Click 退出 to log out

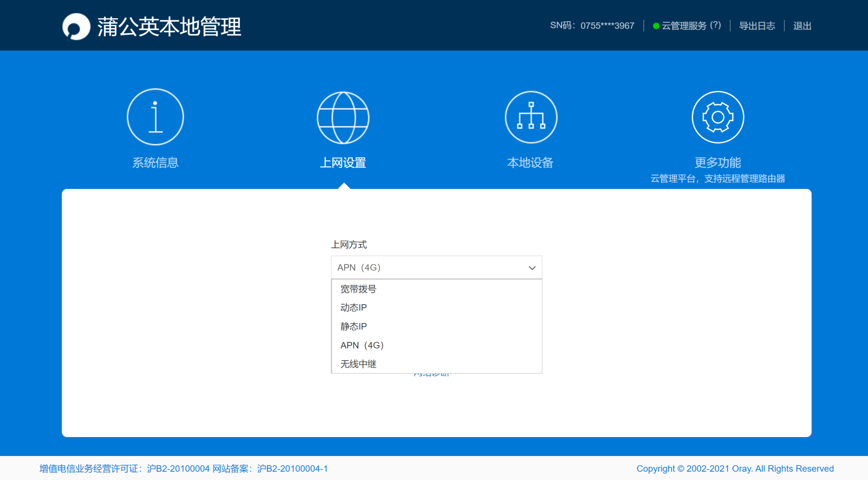[802, 26]
